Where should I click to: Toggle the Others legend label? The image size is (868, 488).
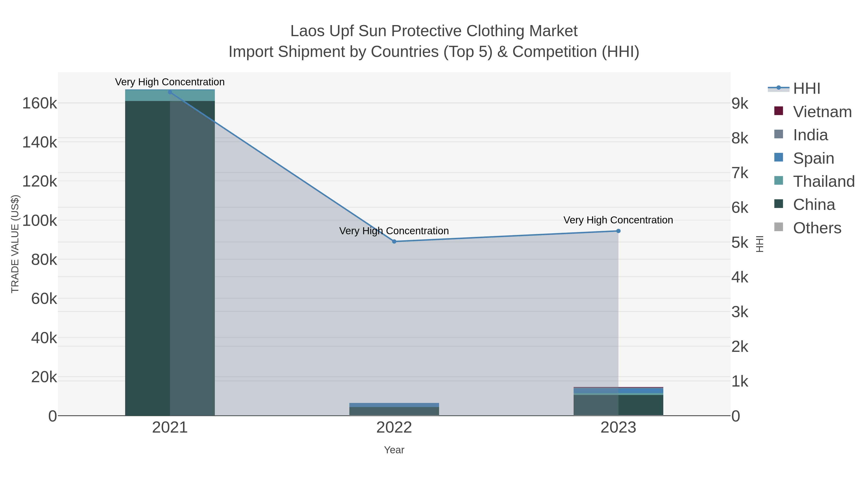[817, 228]
